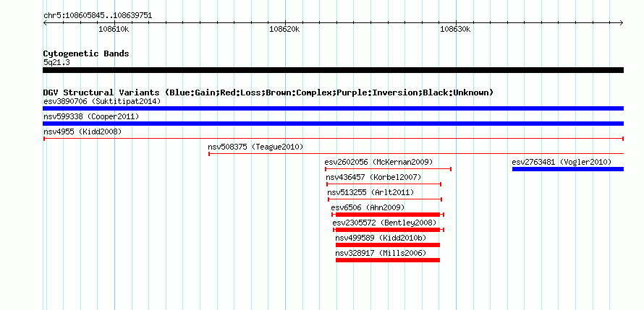644x310 pixels.
Task: Select the blue nsv599338 gain bar
Action: tap(333, 124)
